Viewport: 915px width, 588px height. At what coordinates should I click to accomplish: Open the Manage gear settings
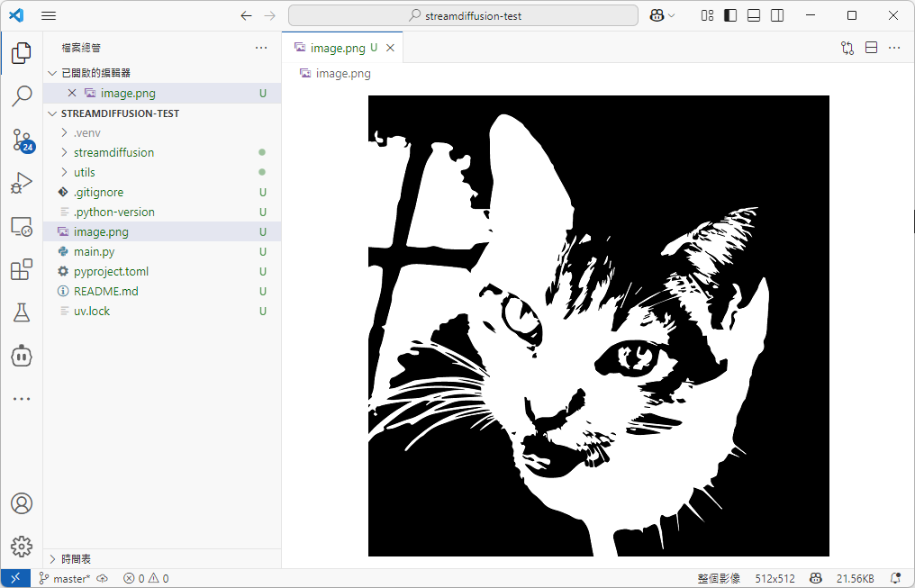pyautogui.click(x=22, y=546)
